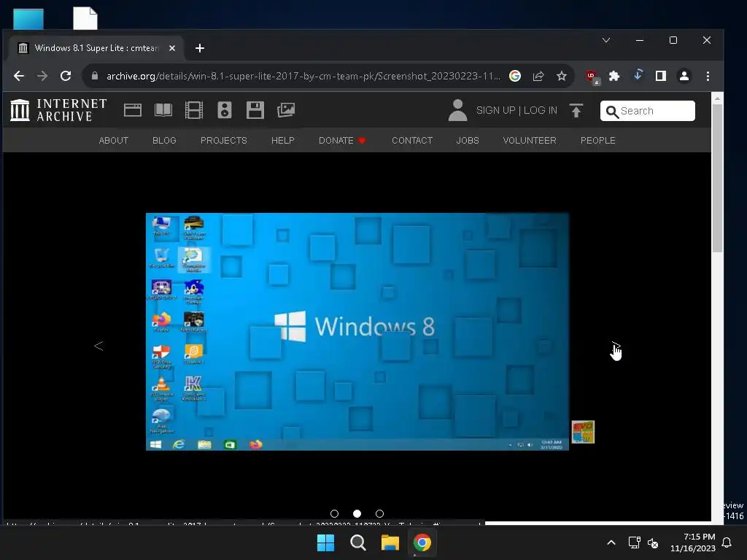
Task: Open the notifications bell
Action: click(x=727, y=542)
